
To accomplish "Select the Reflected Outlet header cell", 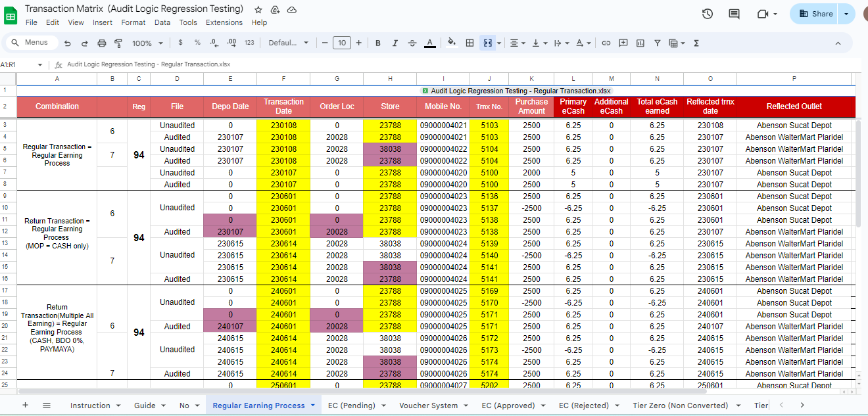I will [794, 106].
